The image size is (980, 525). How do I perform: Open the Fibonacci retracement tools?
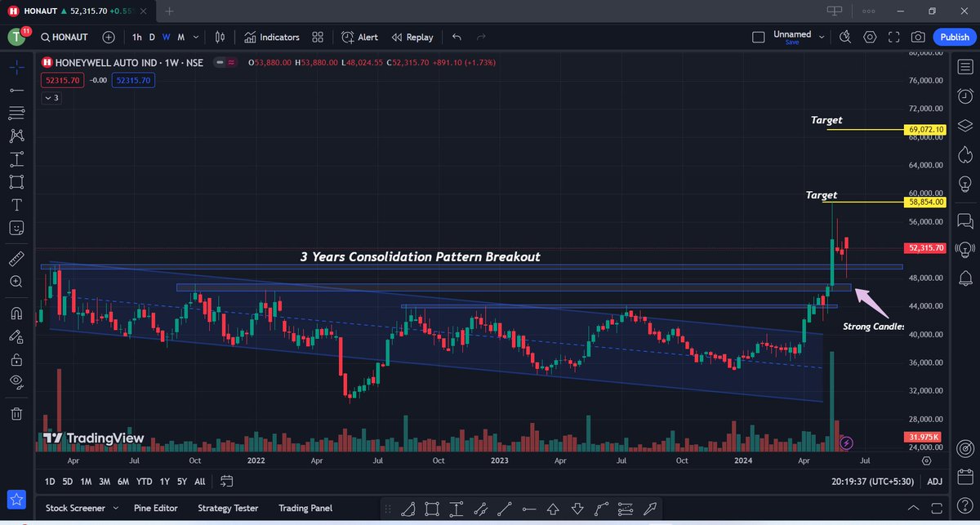click(x=16, y=112)
